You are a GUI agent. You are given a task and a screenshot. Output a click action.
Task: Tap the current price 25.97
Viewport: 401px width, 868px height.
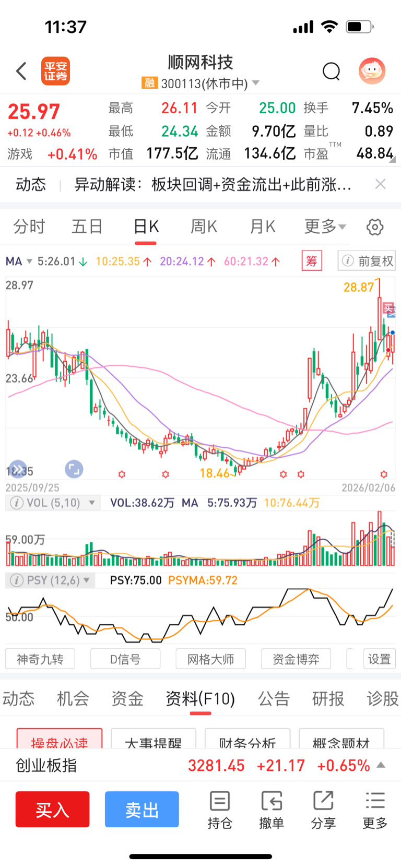(34, 112)
